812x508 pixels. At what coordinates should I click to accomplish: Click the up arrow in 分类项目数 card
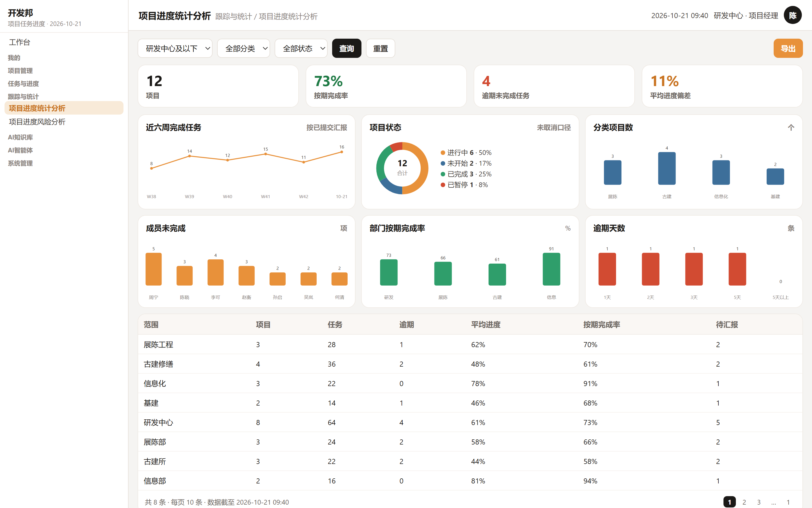click(x=791, y=127)
